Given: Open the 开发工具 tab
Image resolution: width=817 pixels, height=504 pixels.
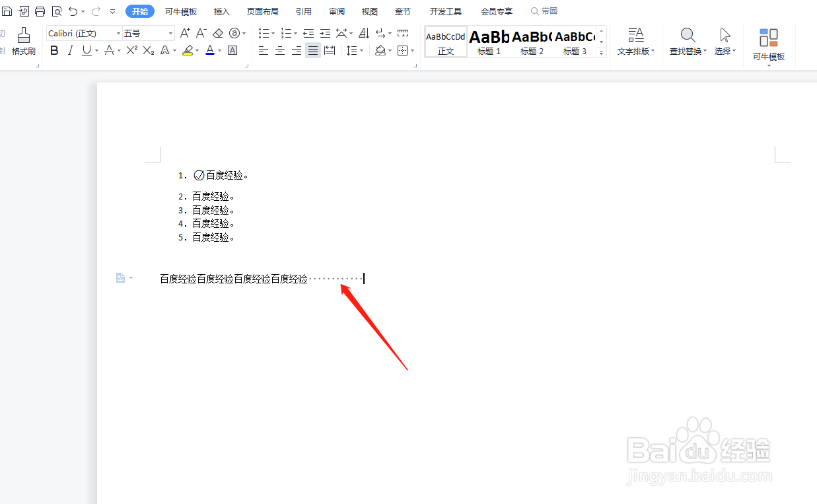Looking at the screenshot, I should point(446,11).
